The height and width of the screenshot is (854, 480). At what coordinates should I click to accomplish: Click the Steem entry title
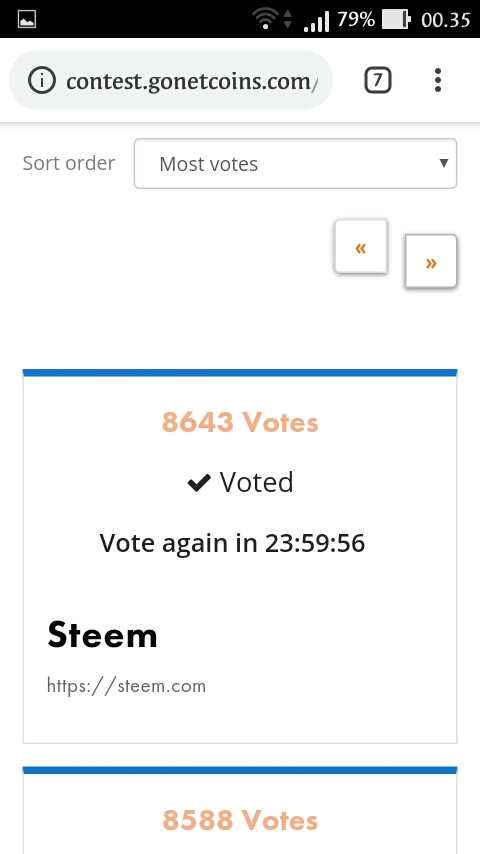[102, 635]
